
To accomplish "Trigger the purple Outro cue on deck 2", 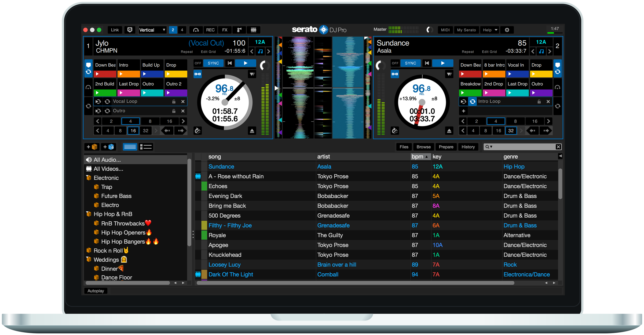I will (541, 93).
